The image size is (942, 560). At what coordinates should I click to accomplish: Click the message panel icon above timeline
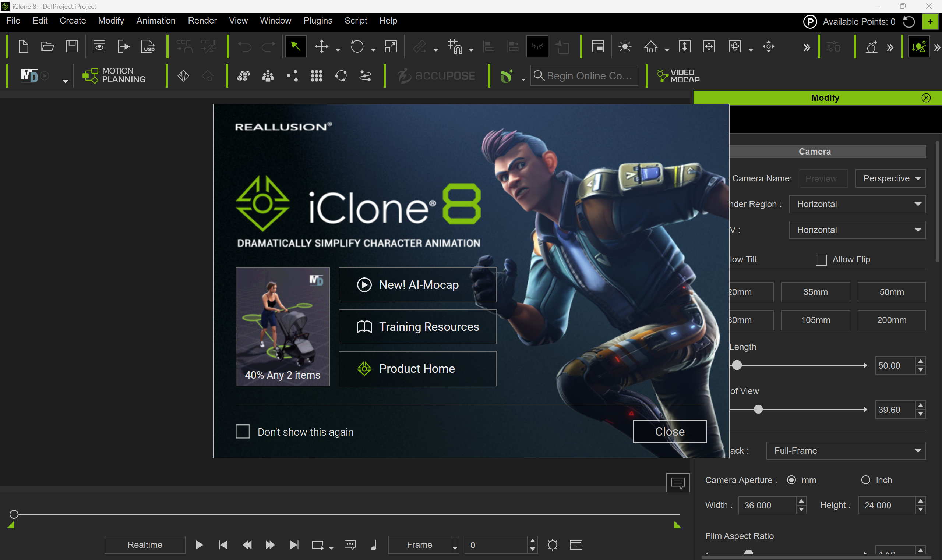[678, 483]
